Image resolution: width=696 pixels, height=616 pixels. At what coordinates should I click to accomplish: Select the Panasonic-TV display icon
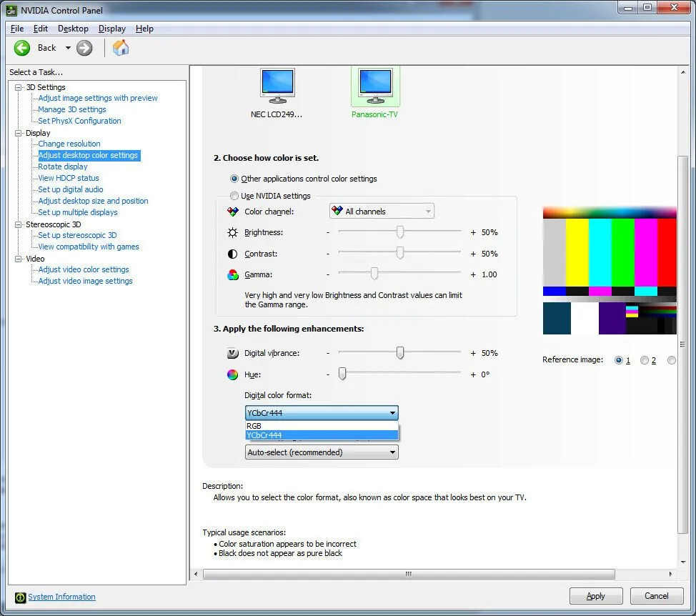coord(376,86)
